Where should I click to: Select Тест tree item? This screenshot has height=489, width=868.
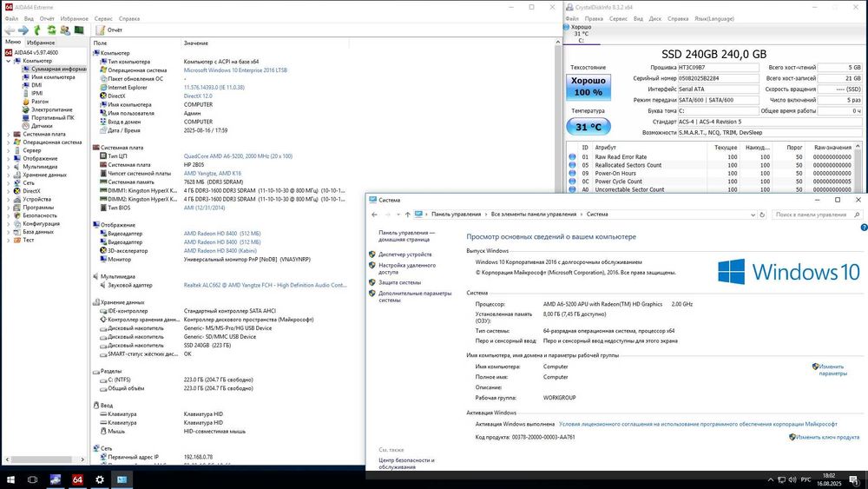click(29, 240)
